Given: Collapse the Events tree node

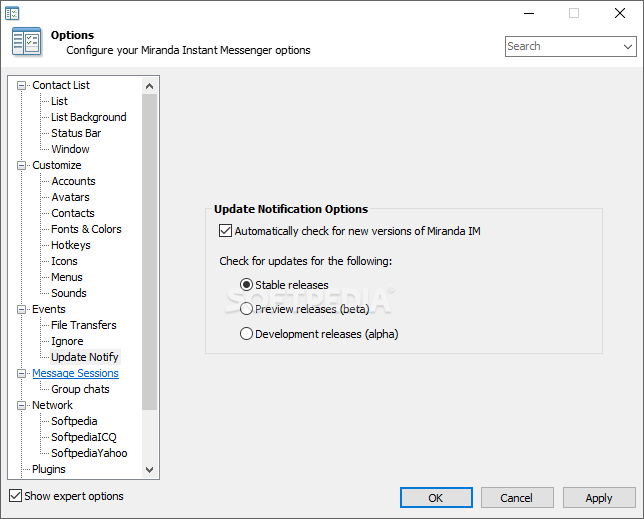Looking at the screenshot, I should (x=21, y=310).
